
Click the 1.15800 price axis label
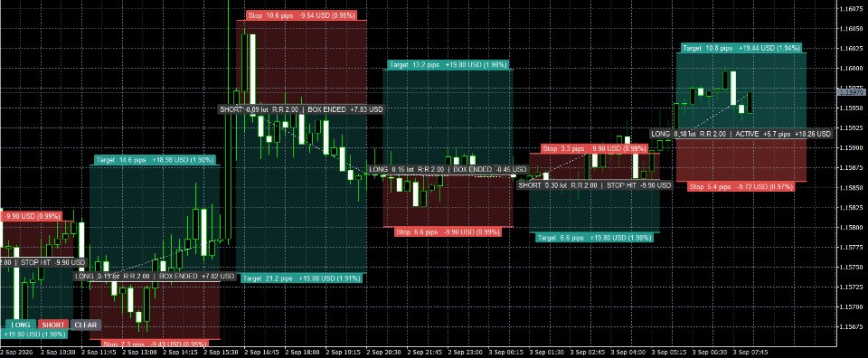pos(853,228)
